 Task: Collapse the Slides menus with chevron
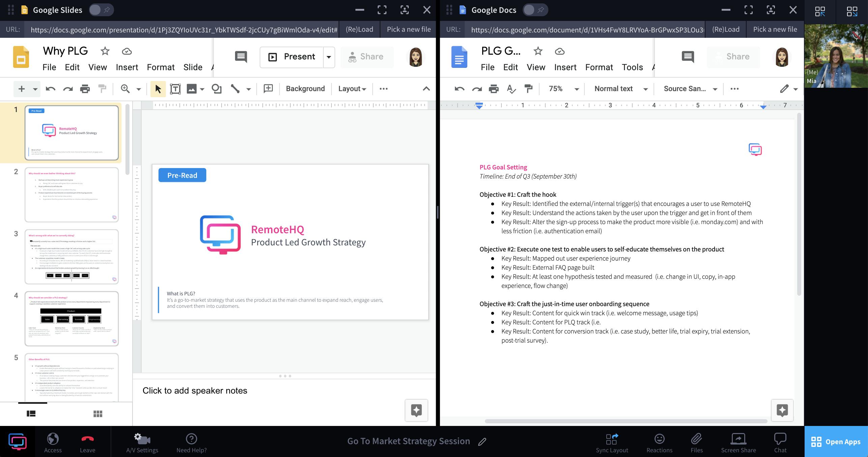(426, 89)
